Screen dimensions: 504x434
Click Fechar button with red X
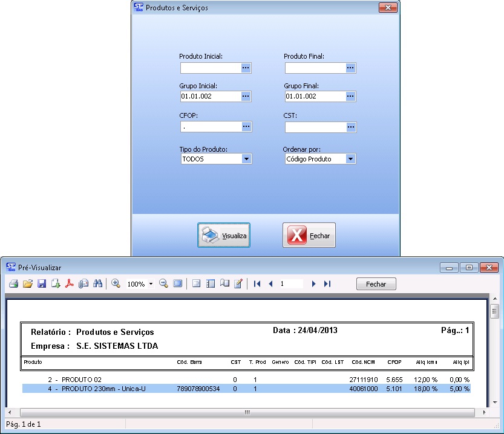[x=309, y=235]
